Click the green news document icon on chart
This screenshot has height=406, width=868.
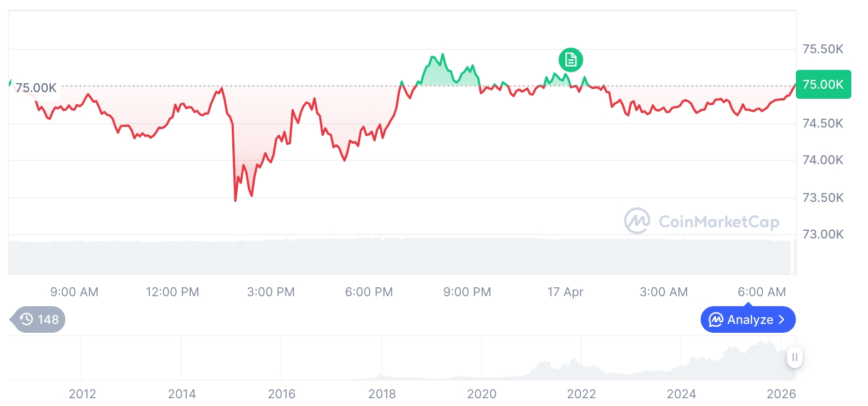pyautogui.click(x=571, y=59)
